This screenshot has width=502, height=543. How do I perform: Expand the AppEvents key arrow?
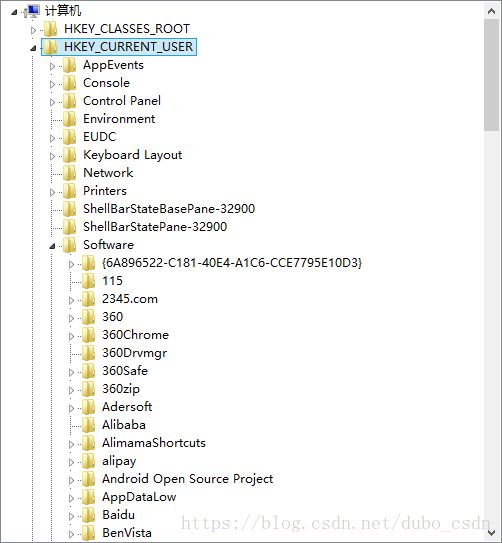click(x=52, y=66)
